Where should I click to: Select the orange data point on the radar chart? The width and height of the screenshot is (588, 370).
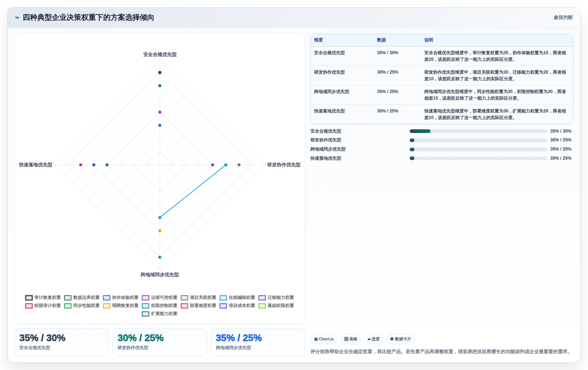160,231
